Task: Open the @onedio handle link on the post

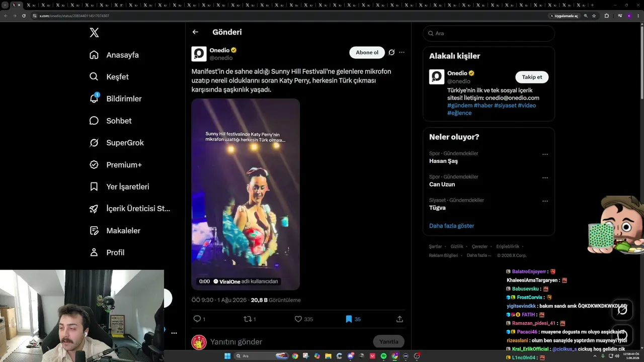Action: coord(221,58)
